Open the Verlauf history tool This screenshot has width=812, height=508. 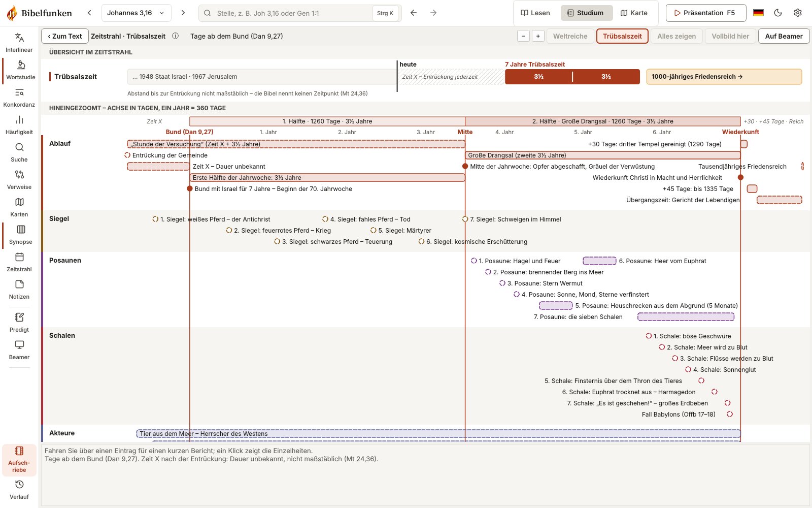tap(19, 490)
